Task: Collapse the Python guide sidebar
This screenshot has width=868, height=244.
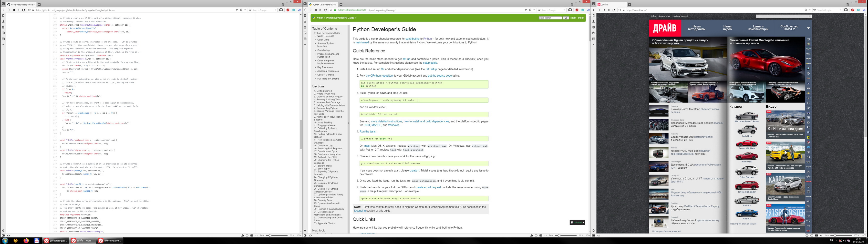Action: (x=348, y=123)
